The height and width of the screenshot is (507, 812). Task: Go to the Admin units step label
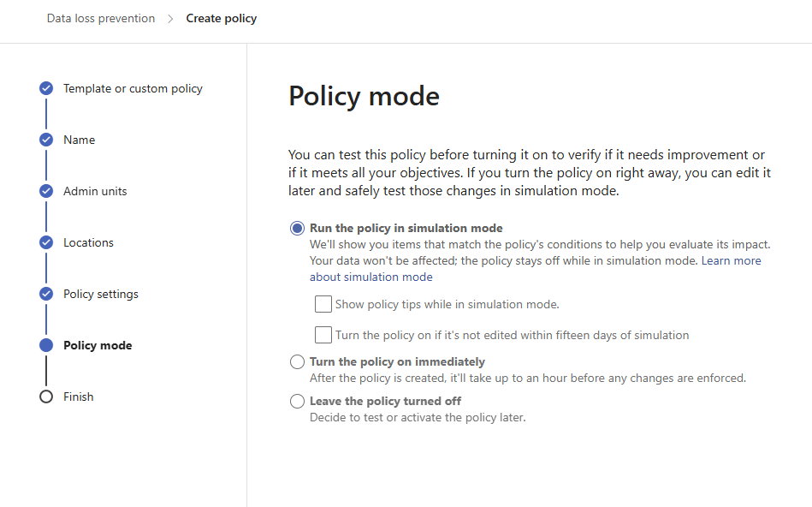tap(95, 191)
